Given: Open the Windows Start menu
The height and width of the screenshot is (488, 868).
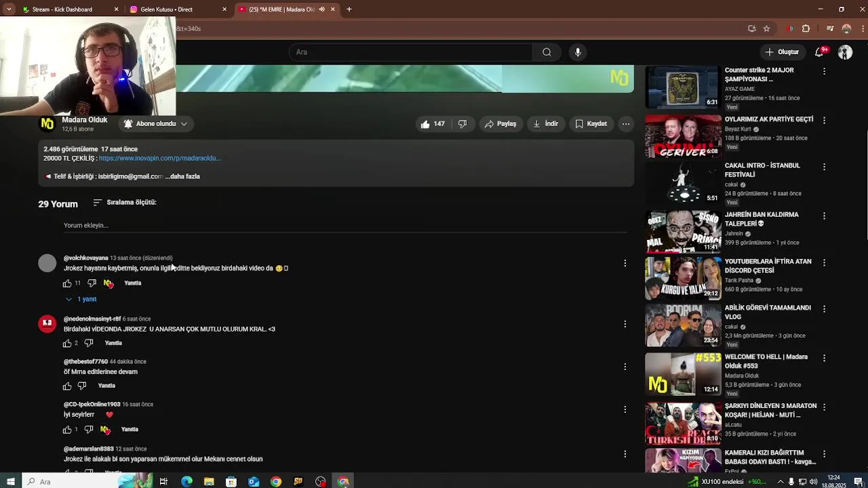Looking at the screenshot, I should [x=10, y=482].
